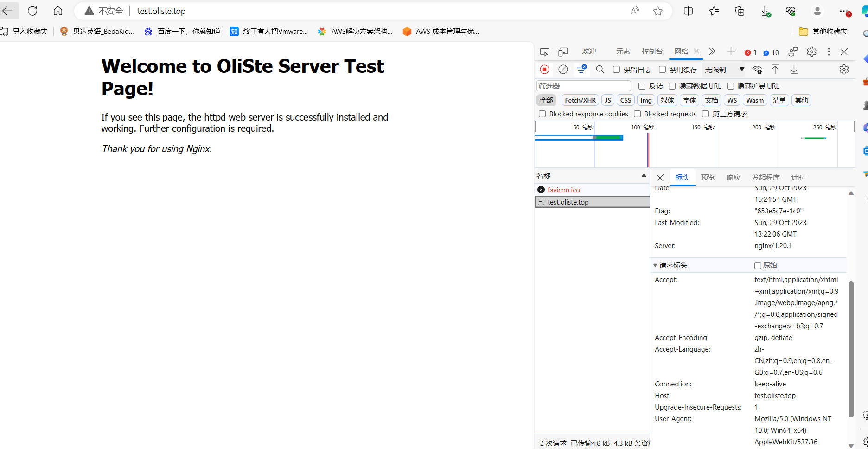This screenshot has width=868, height=449.
Task: Open 其他收藏夹 bookmarks folder
Action: (x=823, y=32)
